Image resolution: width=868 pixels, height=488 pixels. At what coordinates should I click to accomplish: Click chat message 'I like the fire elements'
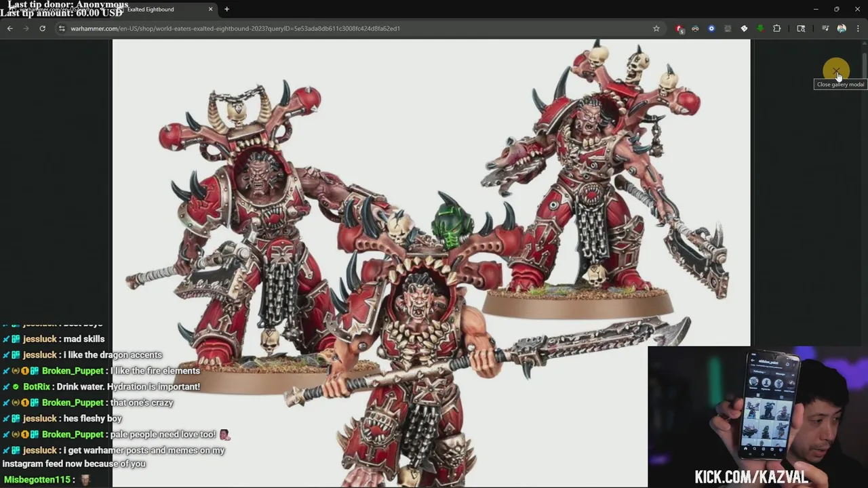pos(155,371)
